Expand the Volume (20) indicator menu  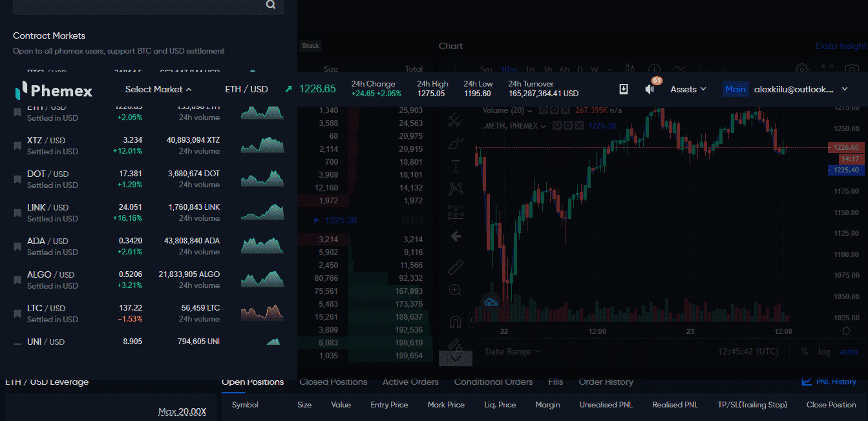tap(530, 110)
